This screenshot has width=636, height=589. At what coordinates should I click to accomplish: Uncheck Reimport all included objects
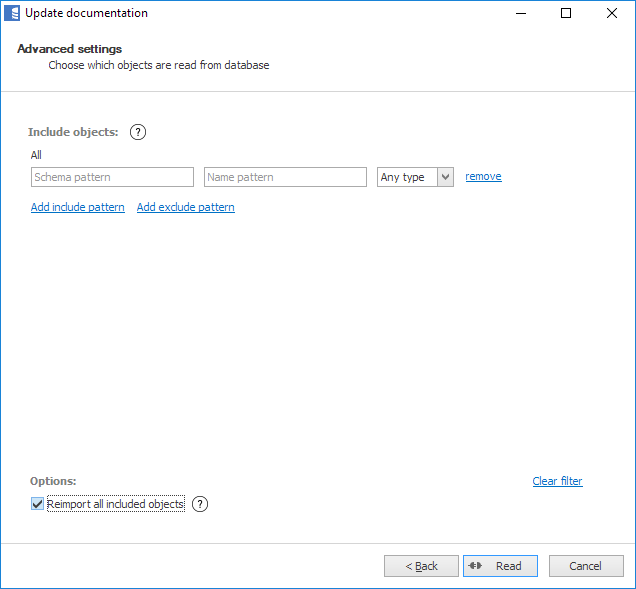click(x=38, y=504)
